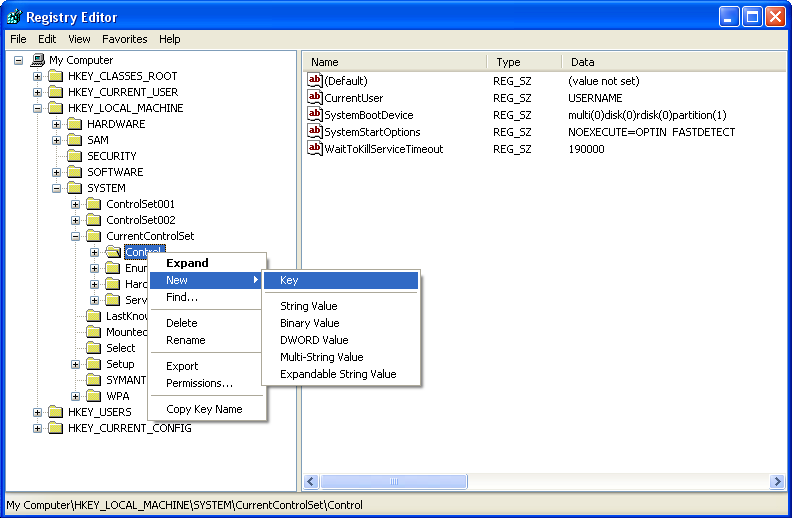Viewport: 792px width, 518px height.
Task: Select the CurrentUser registry value icon
Action: coord(315,98)
